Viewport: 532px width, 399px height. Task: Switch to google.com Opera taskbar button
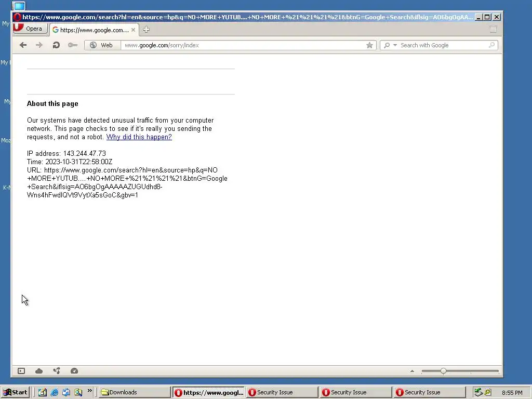208,392
